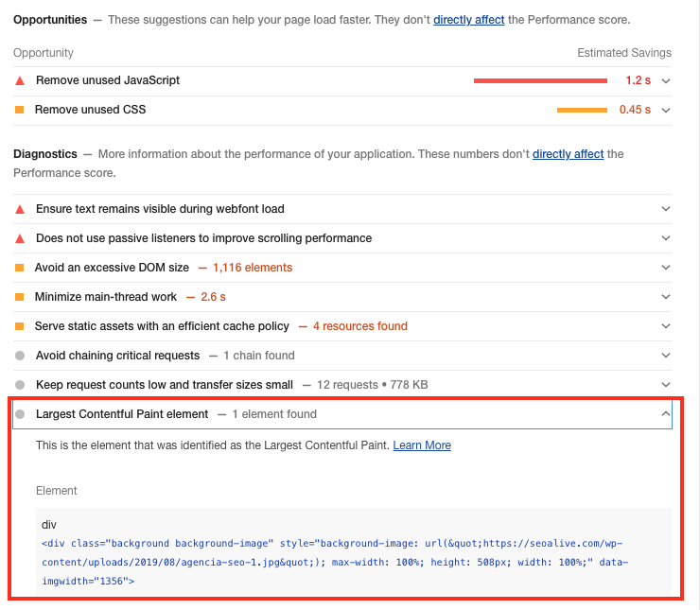Open 'directly affect' link in Opportunities description
Image resolution: width=700 pixels, height=610 pixels.
click(x=468, y=20)
